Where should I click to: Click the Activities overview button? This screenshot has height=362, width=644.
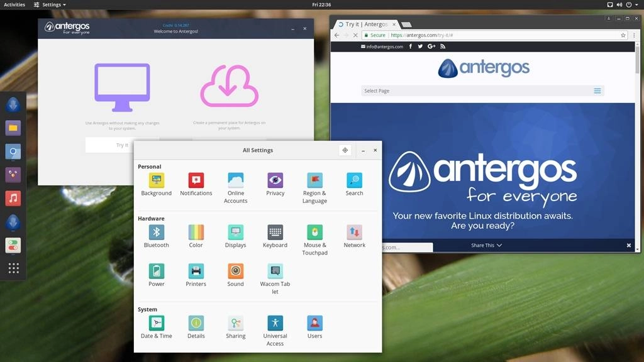pyautogui.click(x=14, y=4)
